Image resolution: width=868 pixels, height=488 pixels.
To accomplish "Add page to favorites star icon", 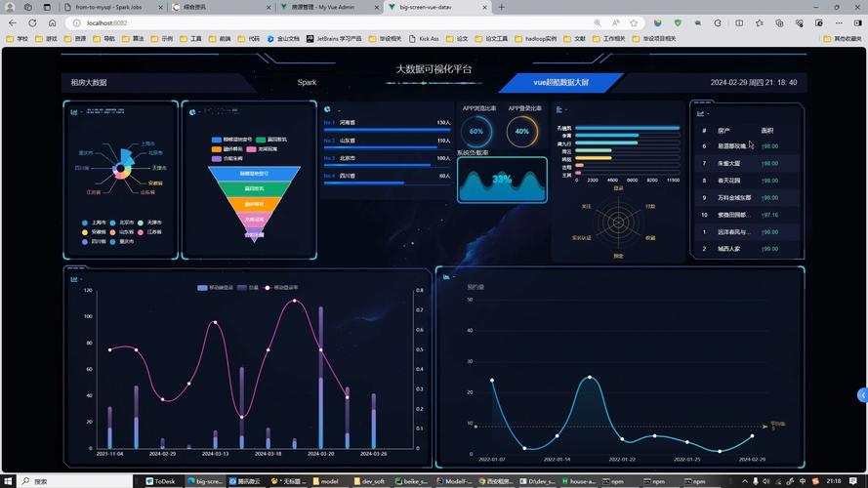I will [x=634, y=23].
